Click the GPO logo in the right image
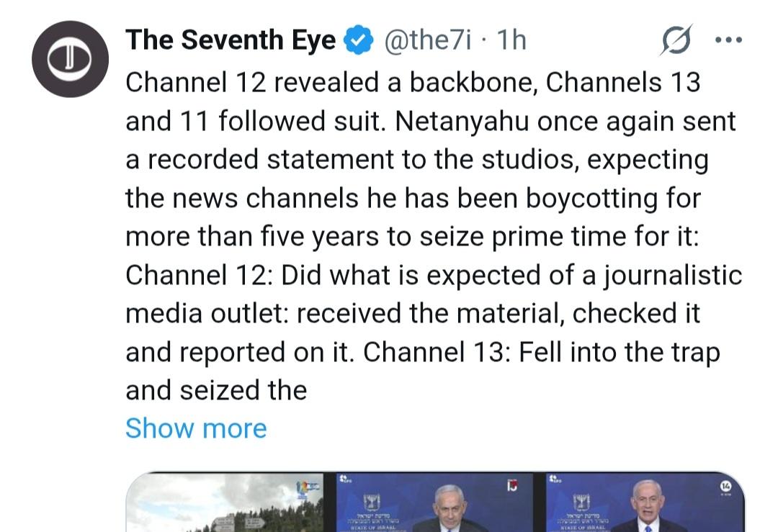 pyautogui.click(x=553, y=478)
